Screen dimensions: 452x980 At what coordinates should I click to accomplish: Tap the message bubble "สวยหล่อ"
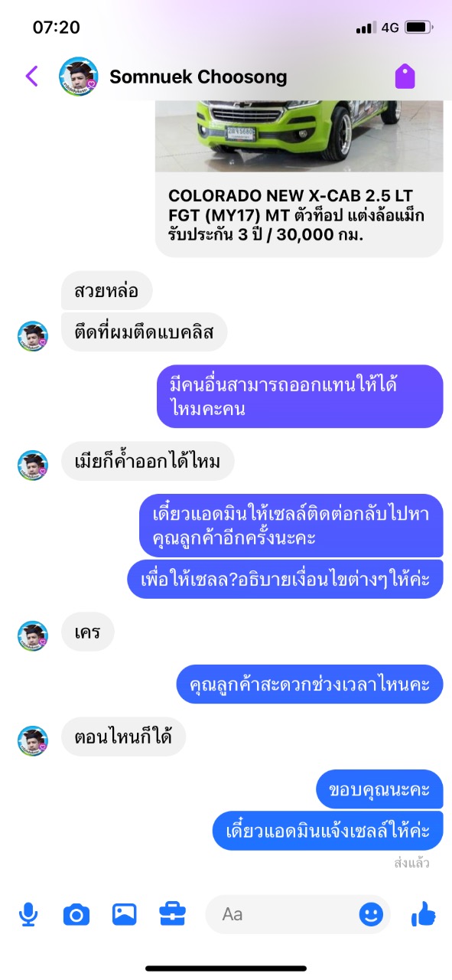pos(107,291)
